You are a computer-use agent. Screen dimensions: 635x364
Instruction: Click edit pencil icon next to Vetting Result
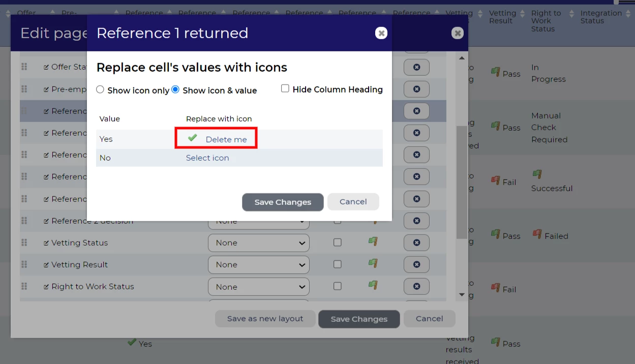[46, 265]
